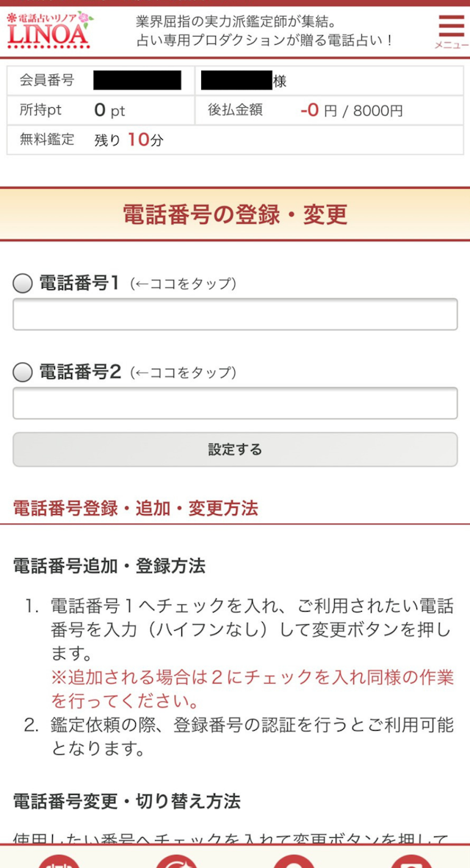Tap the 電話番号2 label text
The height and width of the screenshot is (868, 470).
click(79, 372)
